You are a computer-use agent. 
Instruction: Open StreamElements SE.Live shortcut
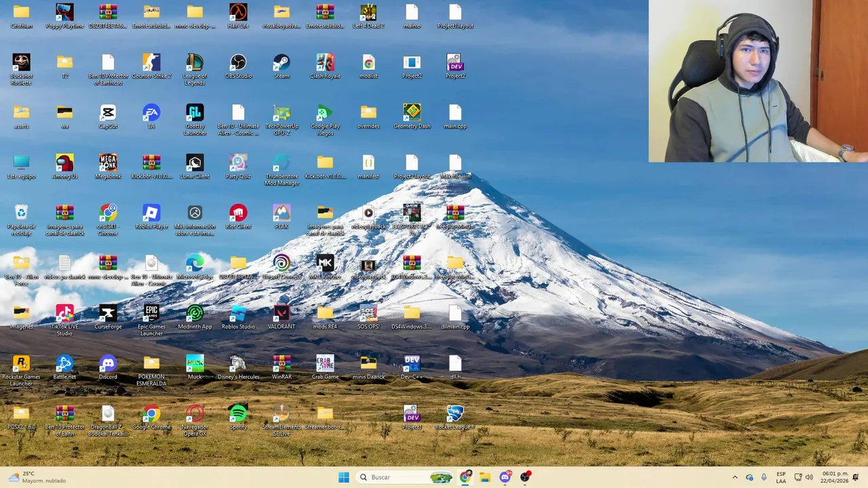click(281, 420)
